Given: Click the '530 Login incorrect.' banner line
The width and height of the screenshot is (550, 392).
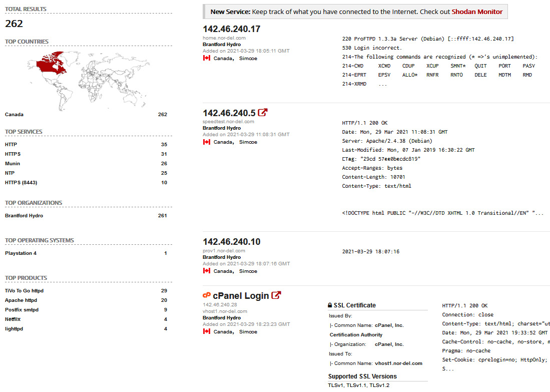Looking at the screenshot, I should pyautogui.click(x=372, y=48).
